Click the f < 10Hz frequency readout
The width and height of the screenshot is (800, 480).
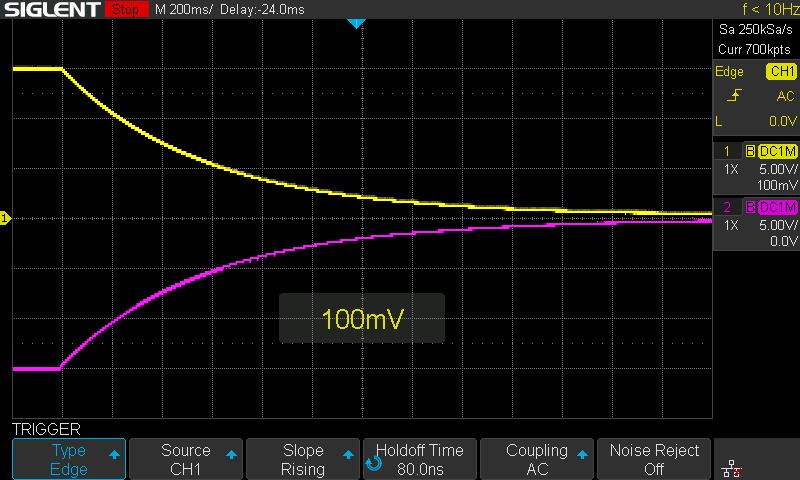769,9
